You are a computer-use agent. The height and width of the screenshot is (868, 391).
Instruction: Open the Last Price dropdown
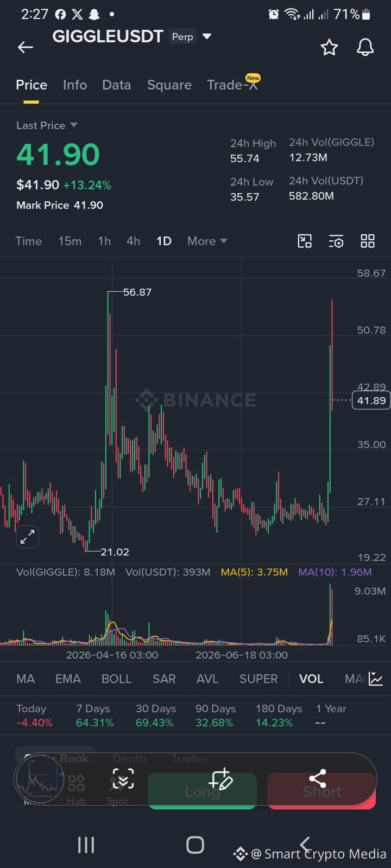(47, 125)
